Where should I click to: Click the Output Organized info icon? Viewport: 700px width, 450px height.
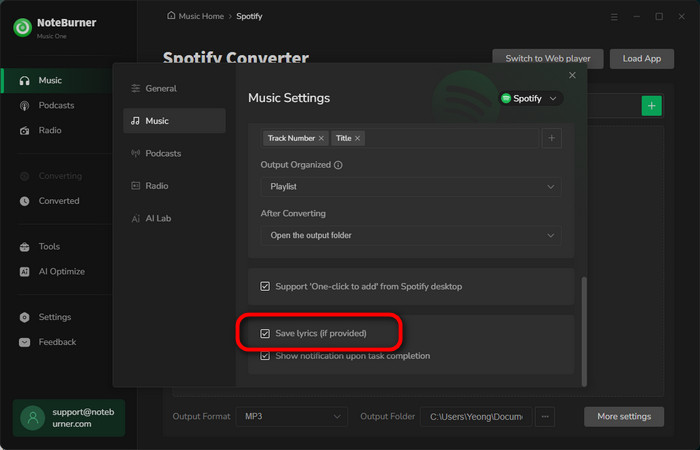pos(338,165)
